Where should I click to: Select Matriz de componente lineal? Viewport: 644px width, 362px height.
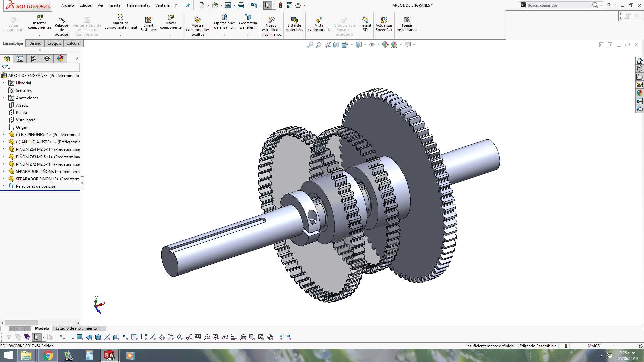[x=121, y=22]
